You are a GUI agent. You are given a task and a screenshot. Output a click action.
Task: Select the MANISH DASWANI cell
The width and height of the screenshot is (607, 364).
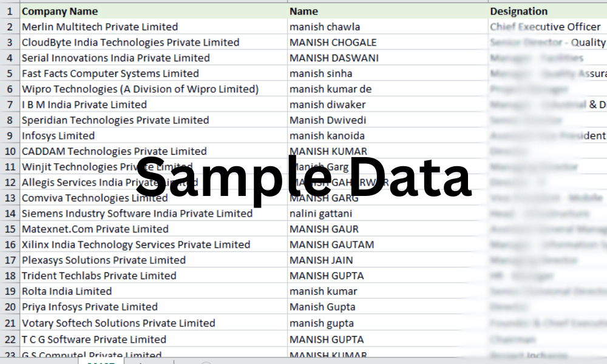(388, 58)
